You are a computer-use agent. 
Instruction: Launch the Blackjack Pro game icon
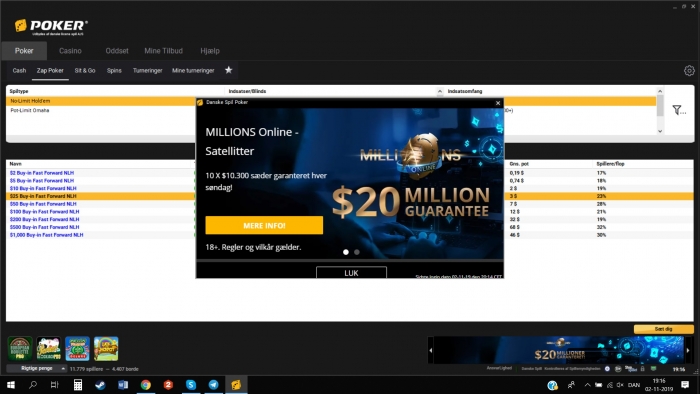click(x=49, y=348)
